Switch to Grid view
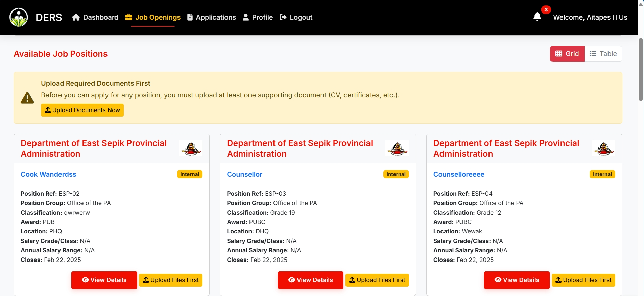The image size is (644, 296). click(567, 54)
